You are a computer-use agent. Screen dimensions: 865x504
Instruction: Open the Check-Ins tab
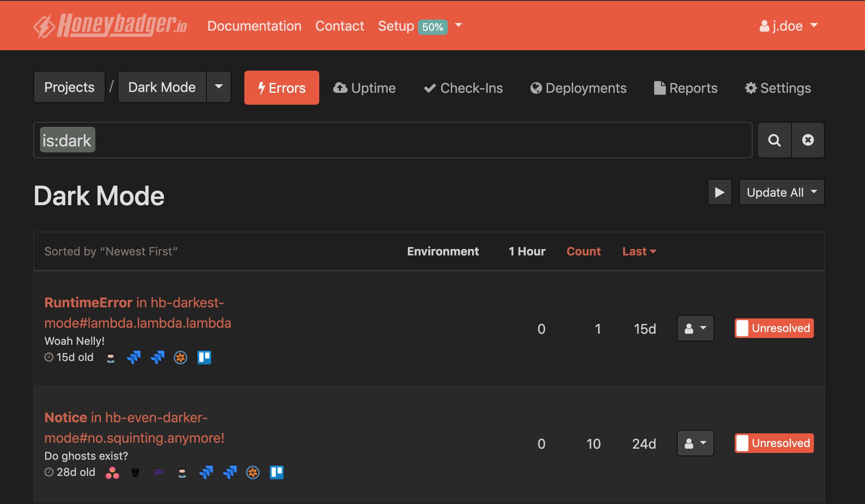coord(463,88)
